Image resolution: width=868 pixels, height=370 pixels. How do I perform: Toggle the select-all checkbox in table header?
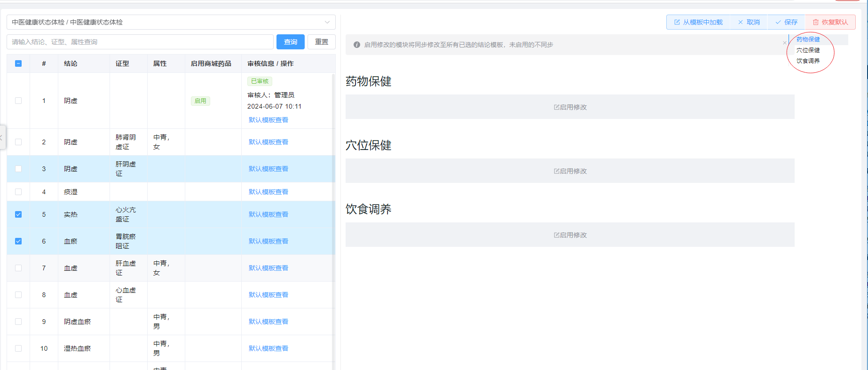[x=18, y=63]
